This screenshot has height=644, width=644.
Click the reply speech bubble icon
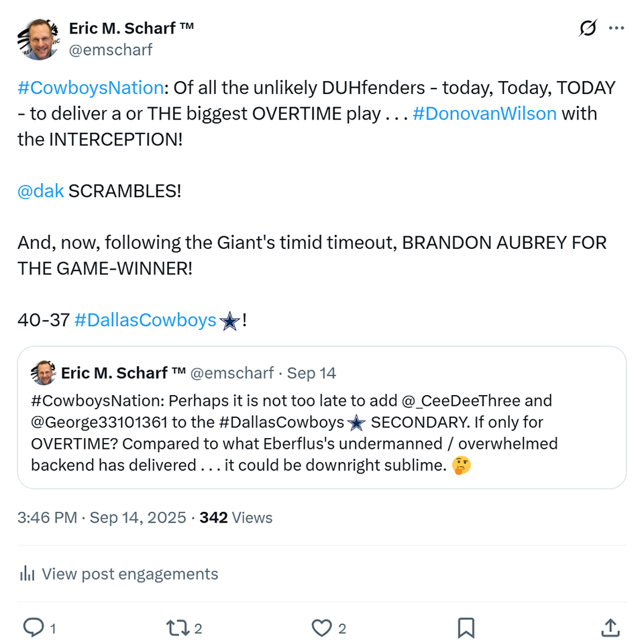pos(34,628)
